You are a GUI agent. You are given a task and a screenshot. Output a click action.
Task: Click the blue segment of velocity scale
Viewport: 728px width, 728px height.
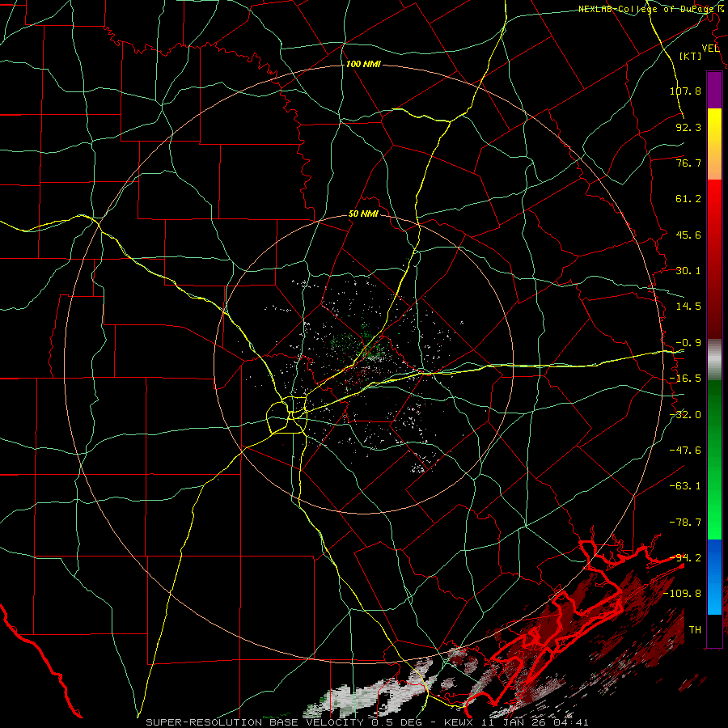[714, 577]
